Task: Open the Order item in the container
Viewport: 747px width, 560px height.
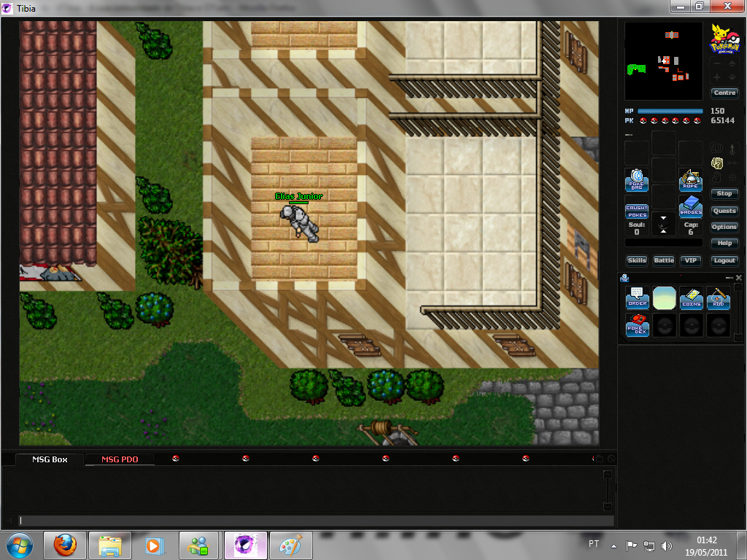Action: tap(637, 298)
